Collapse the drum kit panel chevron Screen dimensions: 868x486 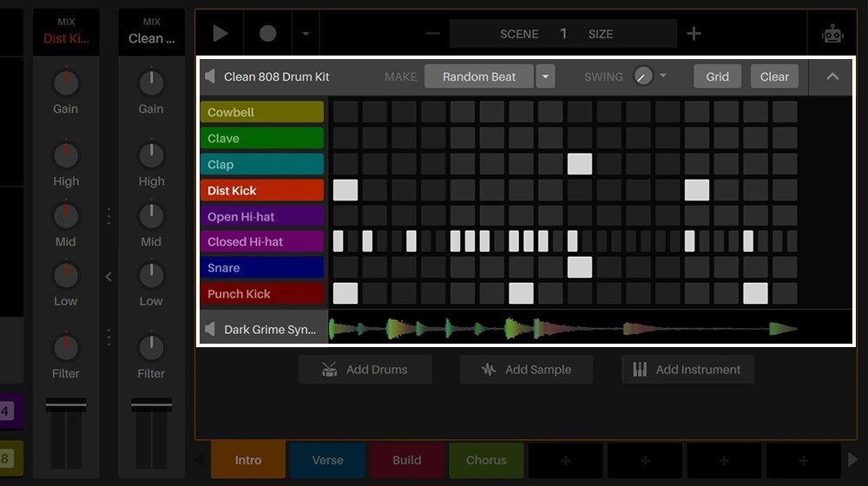pyautogui.click(x=832, y=76)
